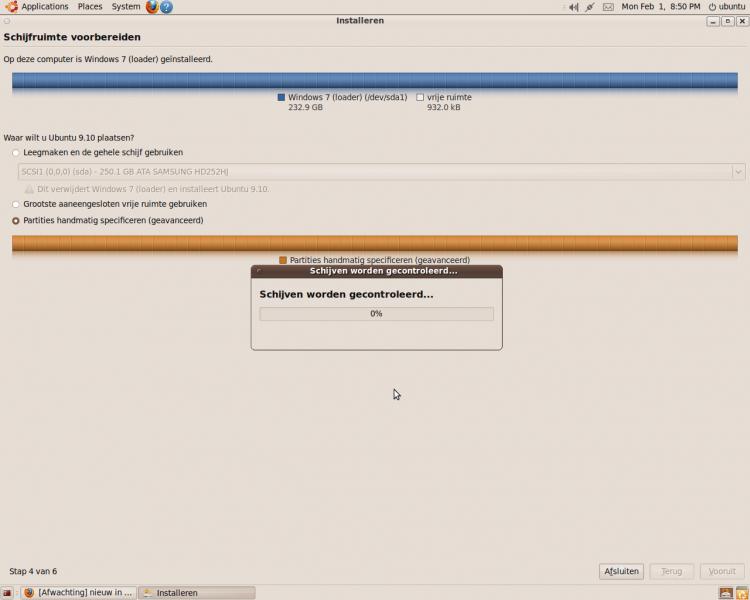Switch to the Afwachting Firefox taskbar window
Screen dimensions: 750x600
(78, 593)
